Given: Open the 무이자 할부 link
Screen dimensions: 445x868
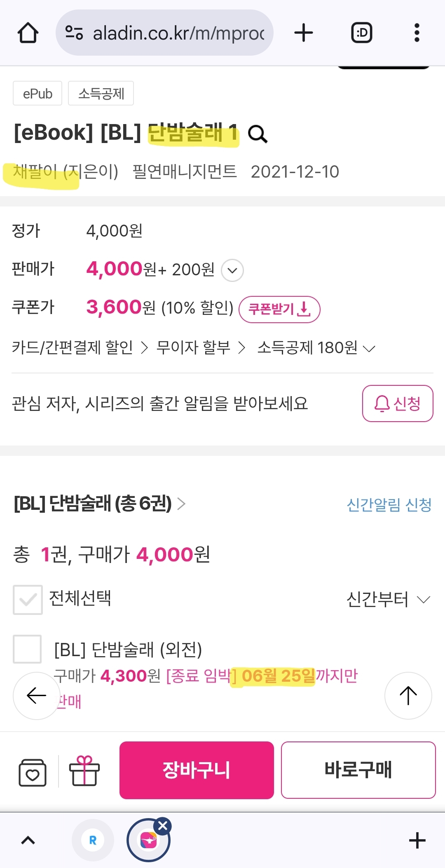Looking at the screenshot, I should click(x=201, y=348).
